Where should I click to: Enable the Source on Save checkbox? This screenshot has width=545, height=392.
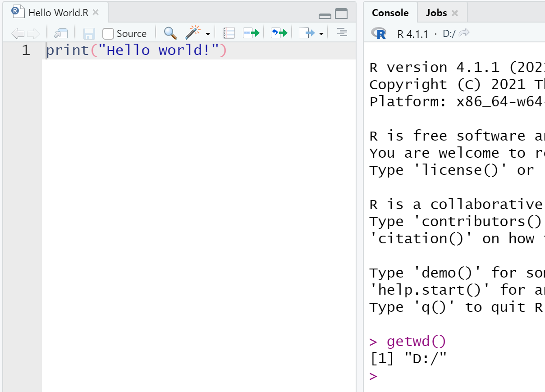(108, 34)
